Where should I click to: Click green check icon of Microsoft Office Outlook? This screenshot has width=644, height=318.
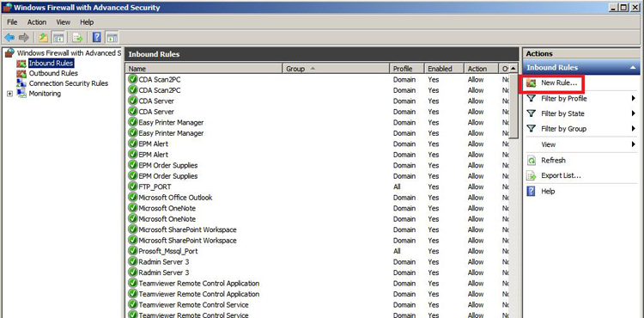(132, 198)
